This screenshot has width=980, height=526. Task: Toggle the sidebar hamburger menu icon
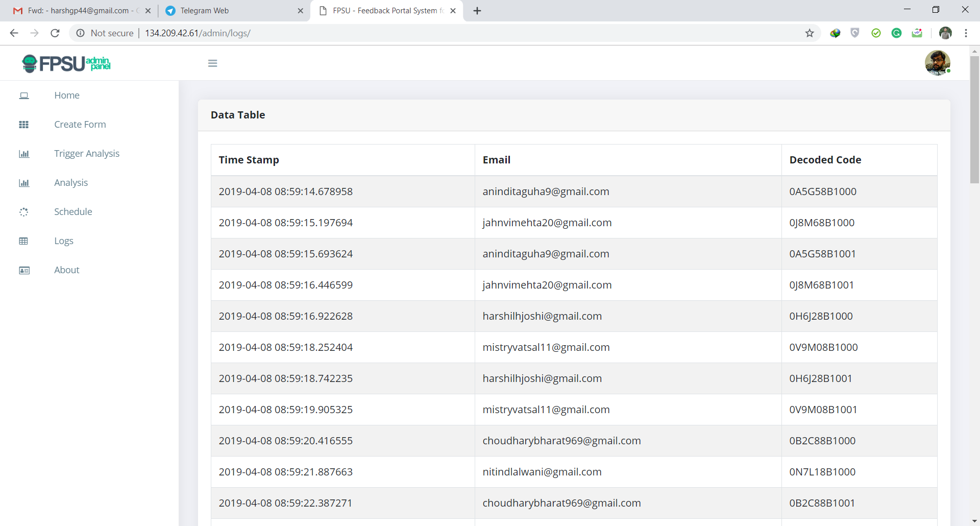pos(213,63)
